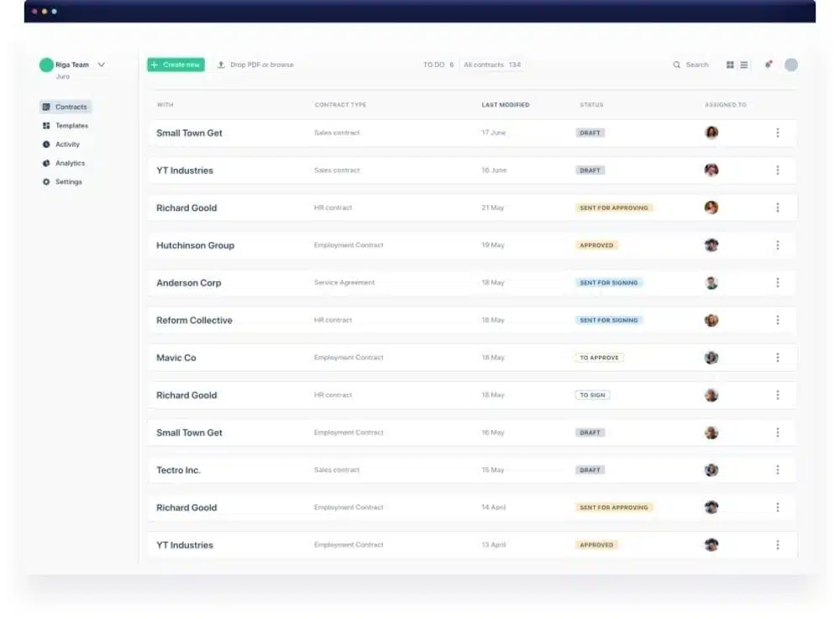
Task: View the Activity feed icon
Action: pos(46,144)
